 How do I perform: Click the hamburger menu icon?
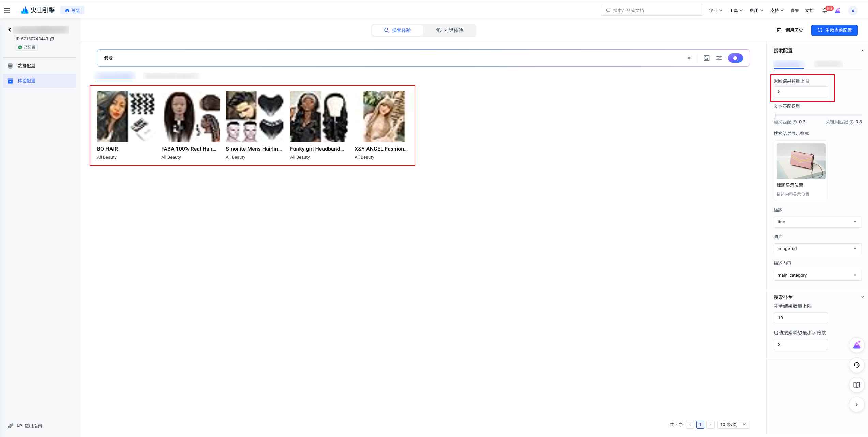point(7,10)
